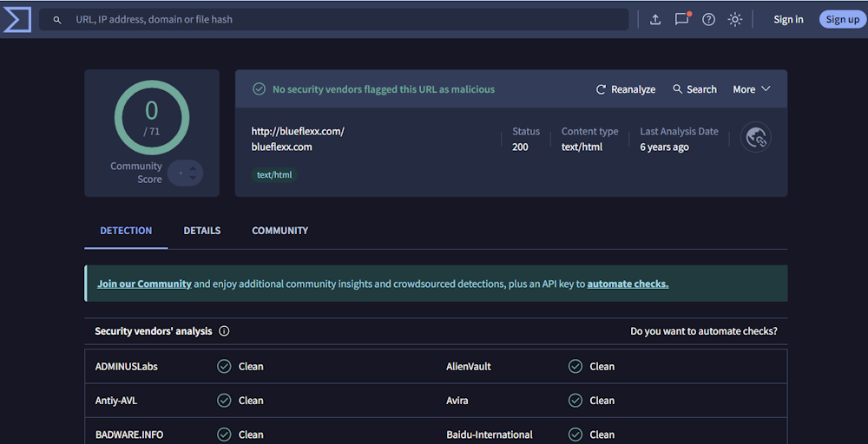Click the 0 / 71 detection score circle
The width and height of the screenshot is (868, 444).
click(x=152, y=117)
